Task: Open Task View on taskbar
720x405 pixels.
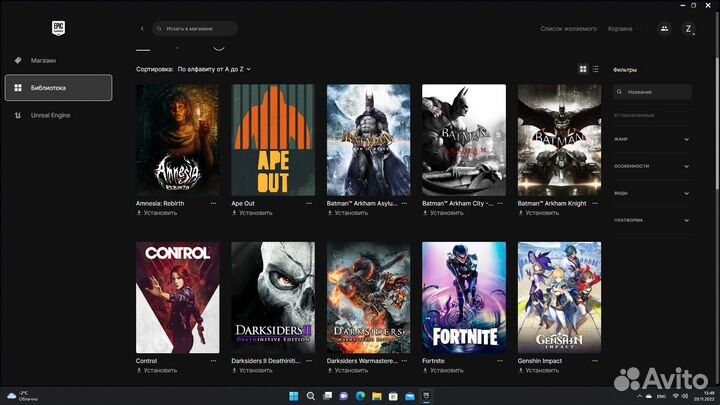Action: [327, 396]
